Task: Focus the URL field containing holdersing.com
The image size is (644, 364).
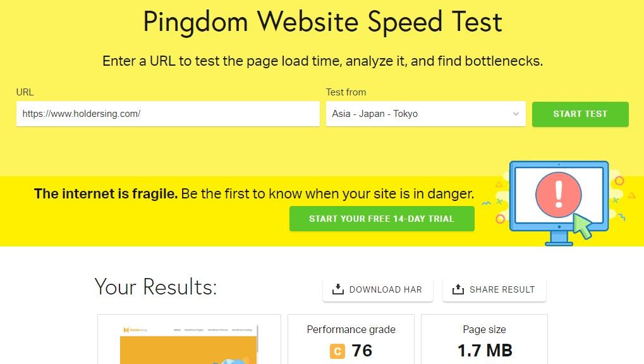Action: [168, 114]
